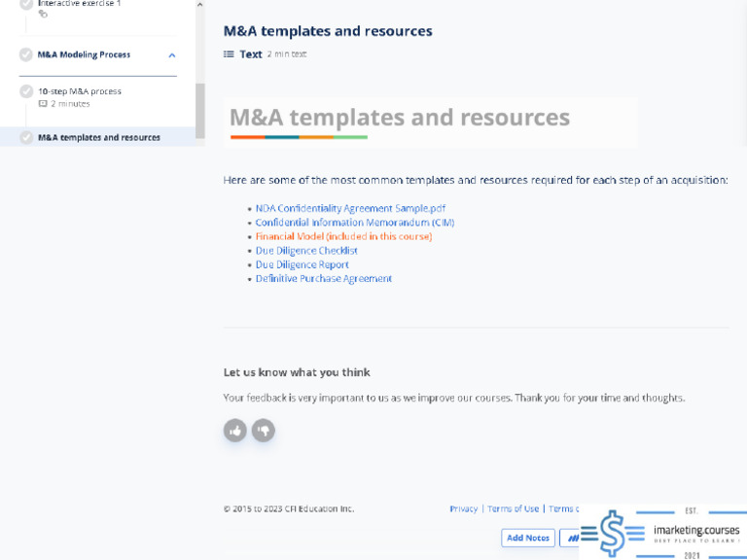Click the thumbs down feedback icon

263,431
